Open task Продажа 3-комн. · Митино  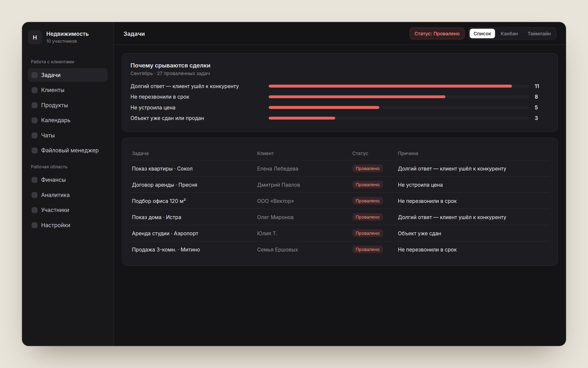(x=166, y=250)
